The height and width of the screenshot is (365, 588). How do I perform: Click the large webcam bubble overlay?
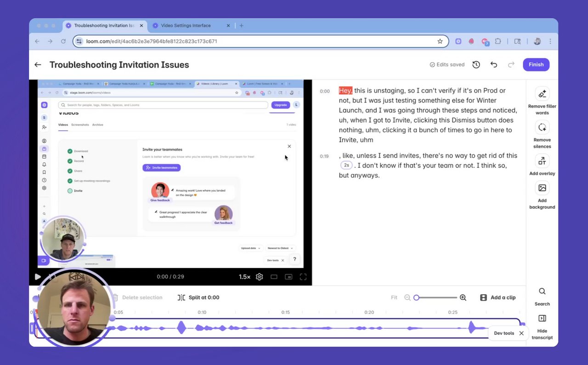point(74,308)
